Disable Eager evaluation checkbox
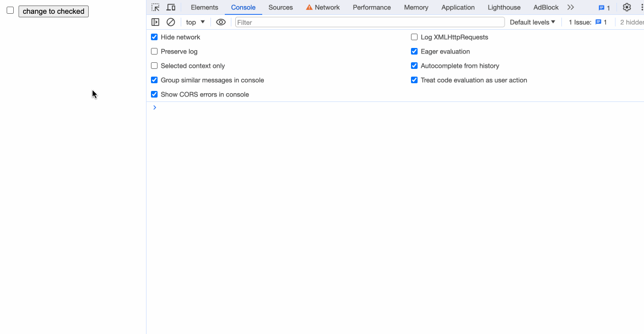This screenshot has height=334, width=644. (x=414, y=51)
